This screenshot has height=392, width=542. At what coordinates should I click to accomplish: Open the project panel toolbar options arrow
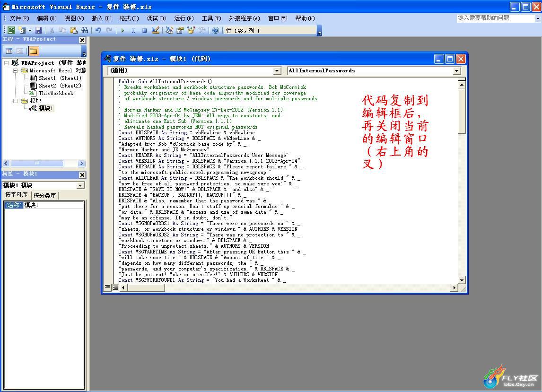[x=84, y=53]
